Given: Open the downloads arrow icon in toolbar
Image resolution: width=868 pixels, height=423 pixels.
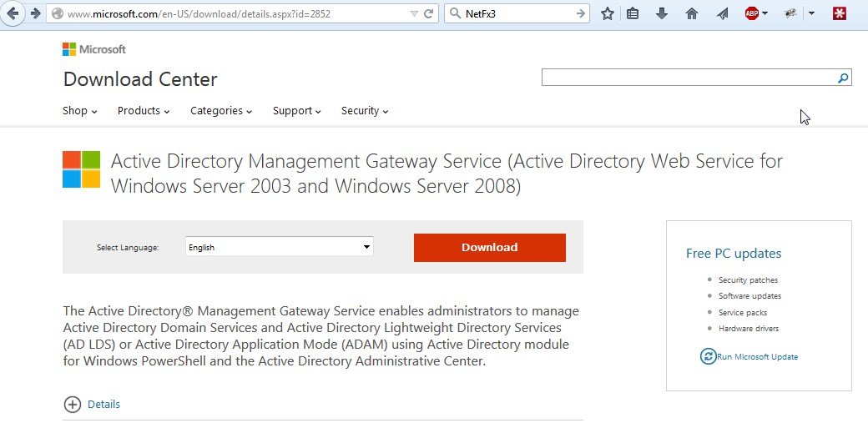Looking at the screenshot, I should 662,13.
